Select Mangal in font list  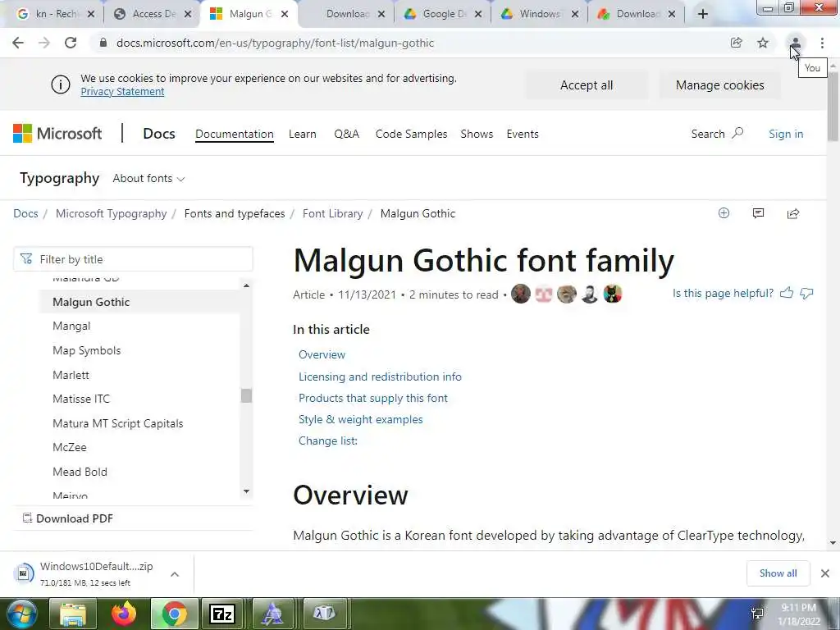click(71, 326)
